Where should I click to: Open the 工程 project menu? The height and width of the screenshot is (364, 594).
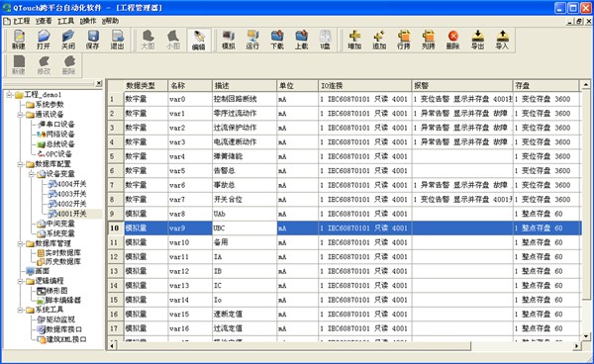(x=21, y=21)
